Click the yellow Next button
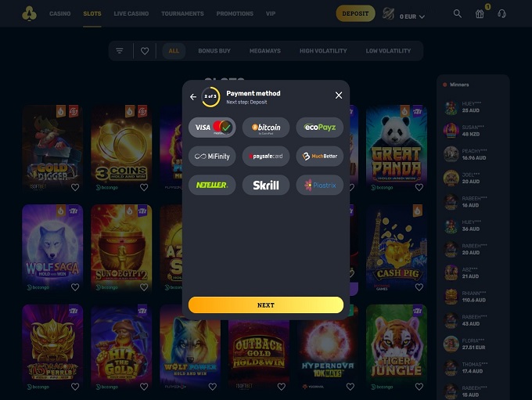532x400 pixels. point(266,305)
